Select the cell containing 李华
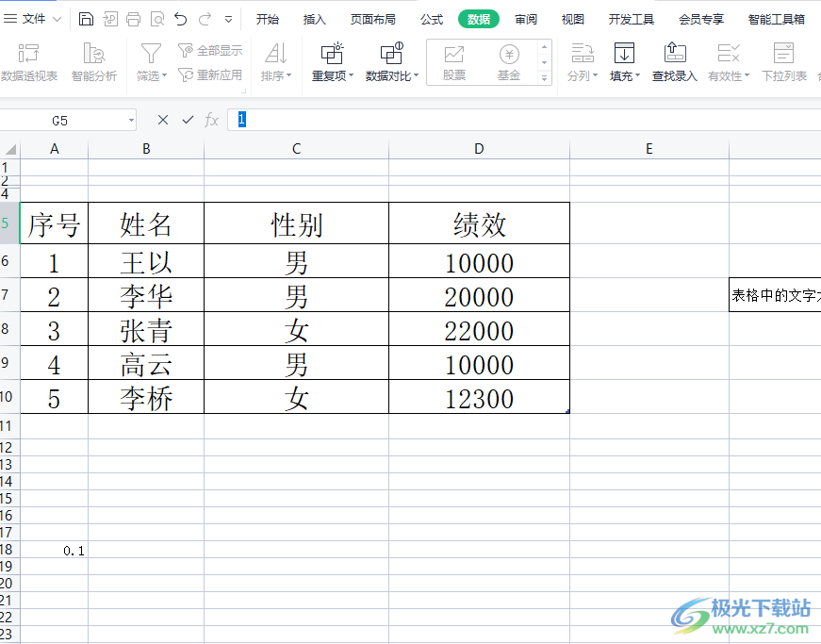 pos(146,295)
